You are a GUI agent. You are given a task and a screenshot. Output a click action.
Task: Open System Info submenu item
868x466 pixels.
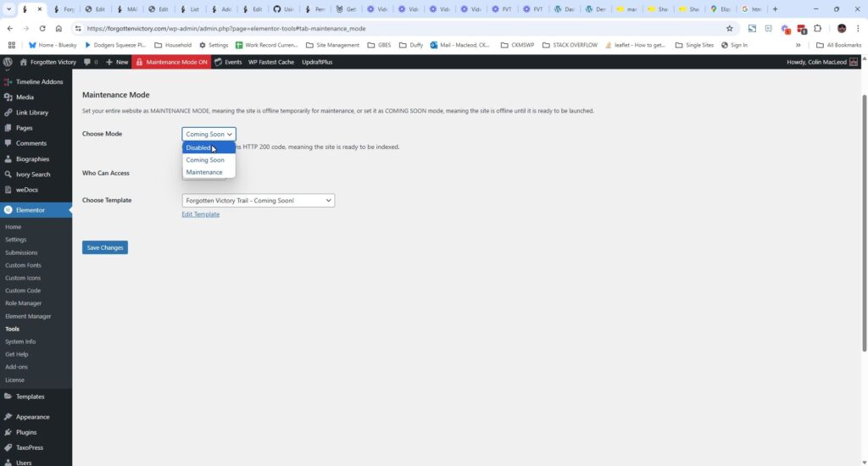point(20,341)
